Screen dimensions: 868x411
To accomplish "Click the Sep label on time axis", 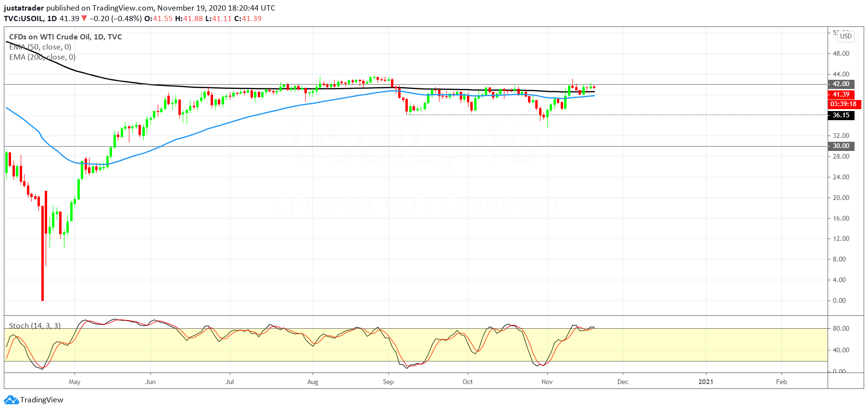I will tap(388, 382).
